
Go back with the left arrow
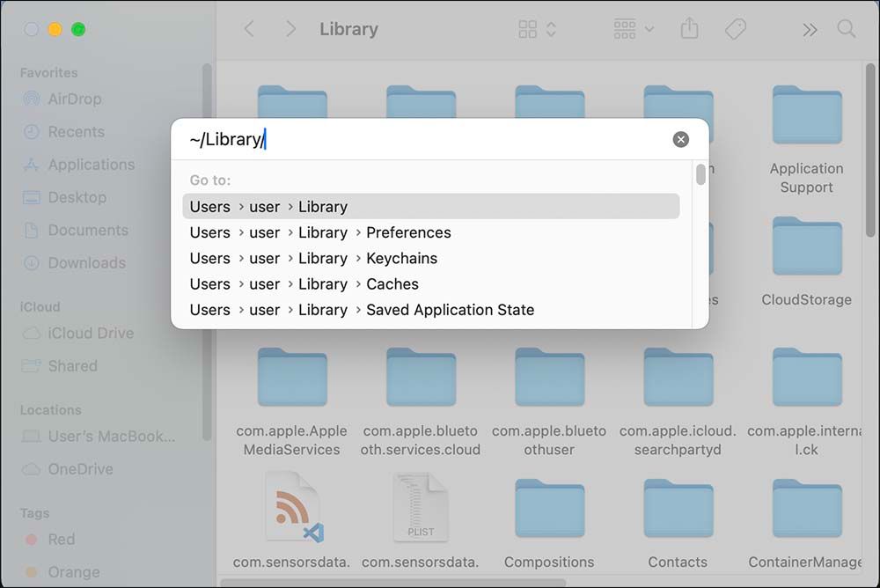coord(249,29)
